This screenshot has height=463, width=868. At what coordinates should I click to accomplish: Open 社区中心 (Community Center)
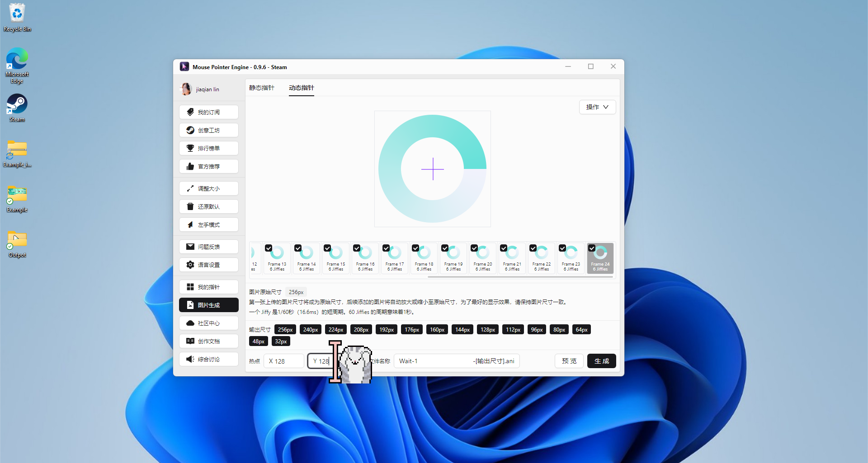click(x=208, y=323)
